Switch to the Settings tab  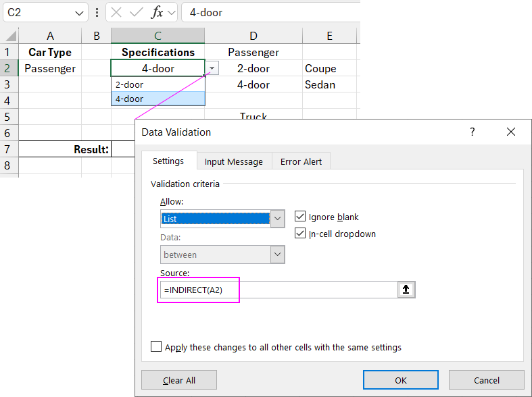point(168,161)
